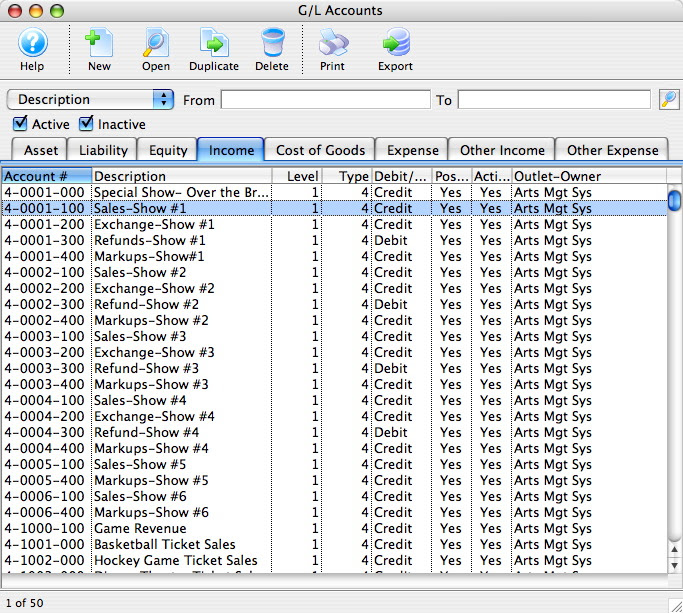The height and width of the screenshot is (613, 683).
Task: Sort by the Debit/... column header
Action: click(x=402, y=176)
